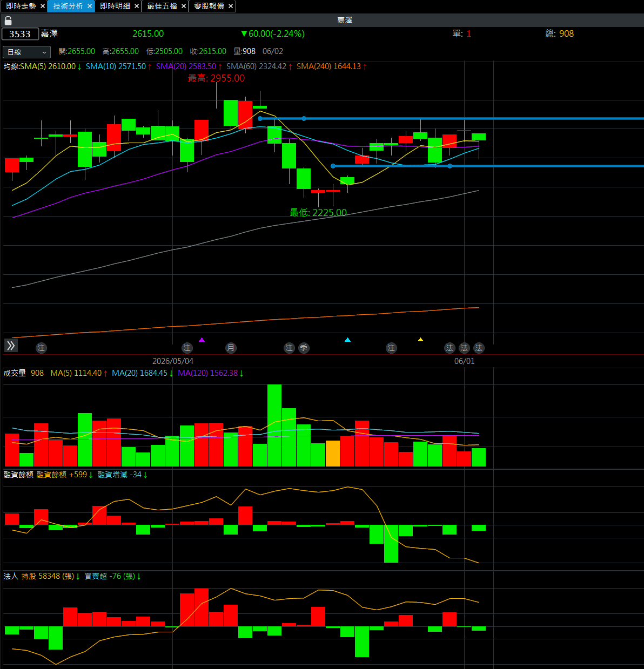Click the stock name 嘉澤 beside code box
644x669 pixels.
click(49, 33)
